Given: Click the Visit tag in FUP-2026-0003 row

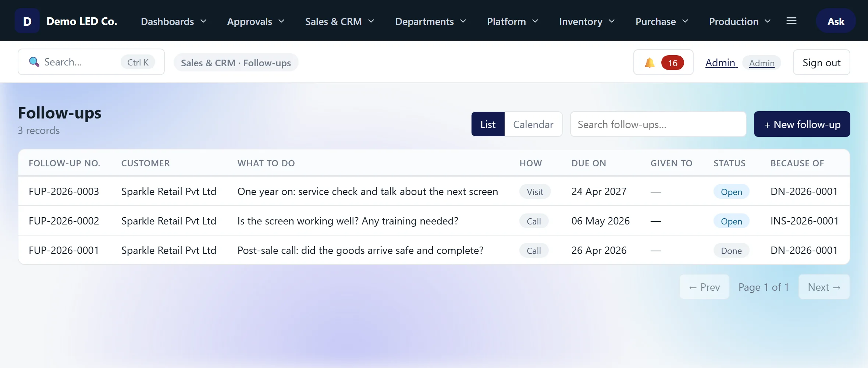Looking at the screenshot, I should pos(535,191).
